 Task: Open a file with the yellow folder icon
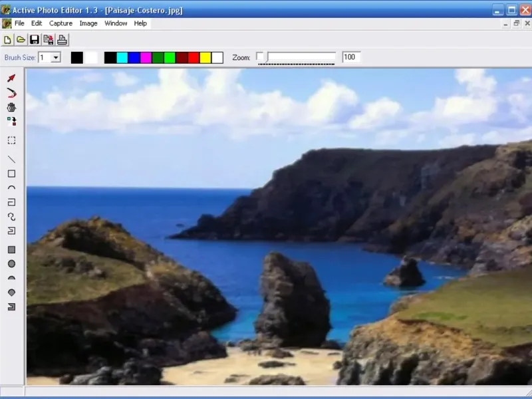click(x=21, y=40)
